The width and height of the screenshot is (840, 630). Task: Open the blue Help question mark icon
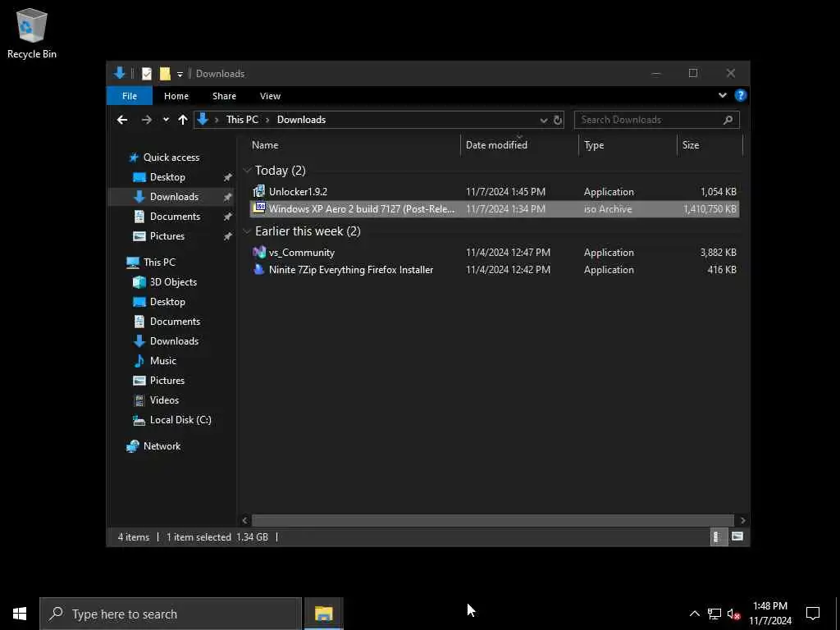(741, 95)
